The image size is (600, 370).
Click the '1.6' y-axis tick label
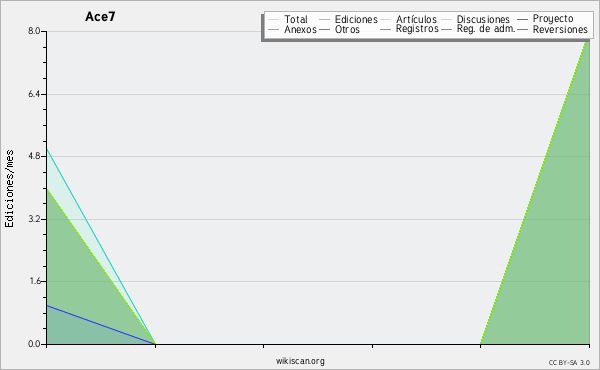(x=34, y=281)
